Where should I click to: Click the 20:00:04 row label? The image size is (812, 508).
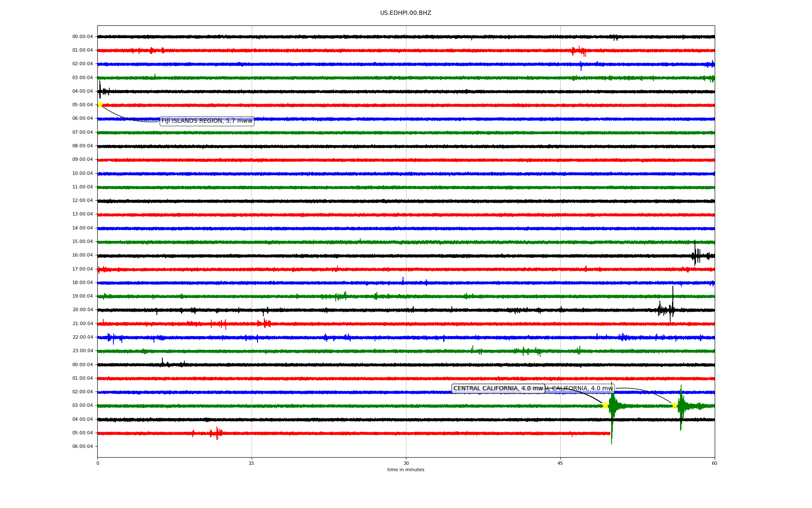[82, 310]
